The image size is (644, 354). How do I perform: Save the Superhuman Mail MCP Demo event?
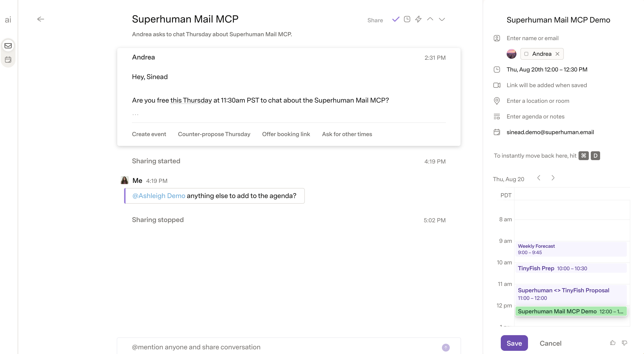[x=514, y=343]
